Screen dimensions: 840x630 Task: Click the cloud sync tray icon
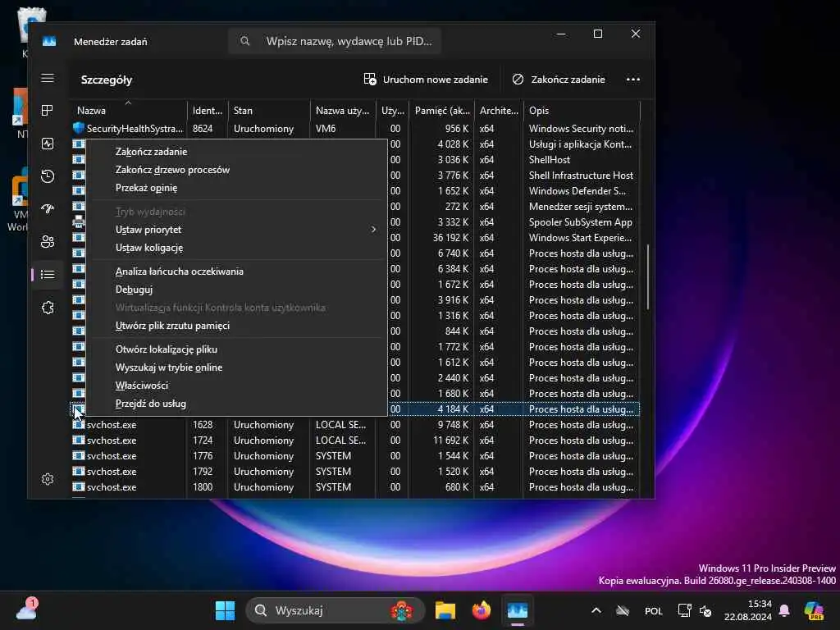point(623,610)
